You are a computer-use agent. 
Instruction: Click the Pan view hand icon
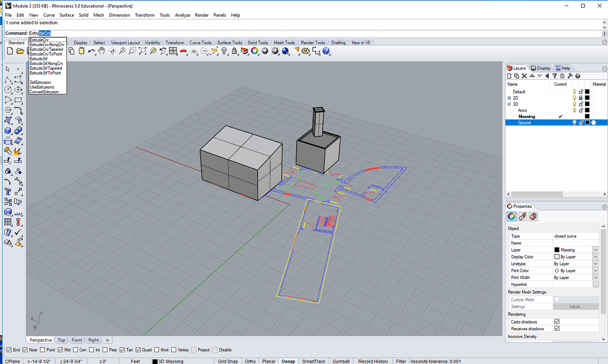[x=102, y=51]
